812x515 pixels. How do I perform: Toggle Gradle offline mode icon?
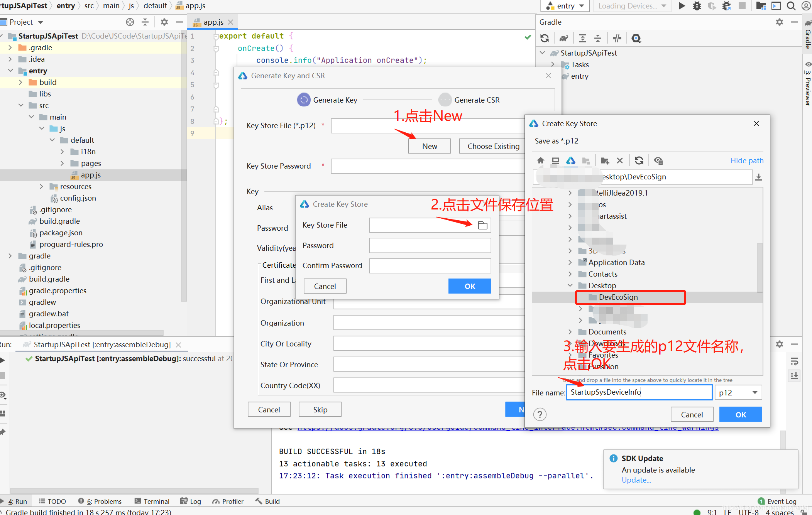tap(617, 38)
